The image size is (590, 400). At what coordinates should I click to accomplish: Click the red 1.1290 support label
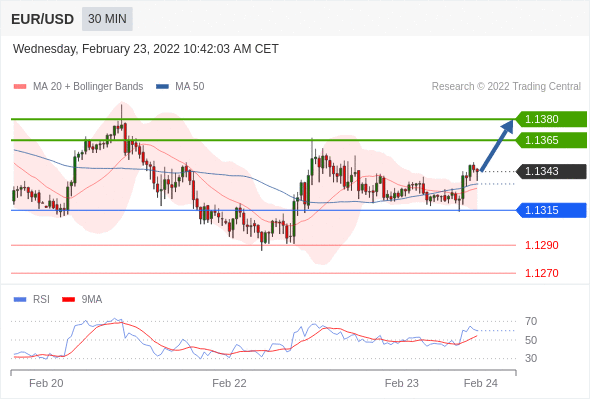[x=541, y=245]
